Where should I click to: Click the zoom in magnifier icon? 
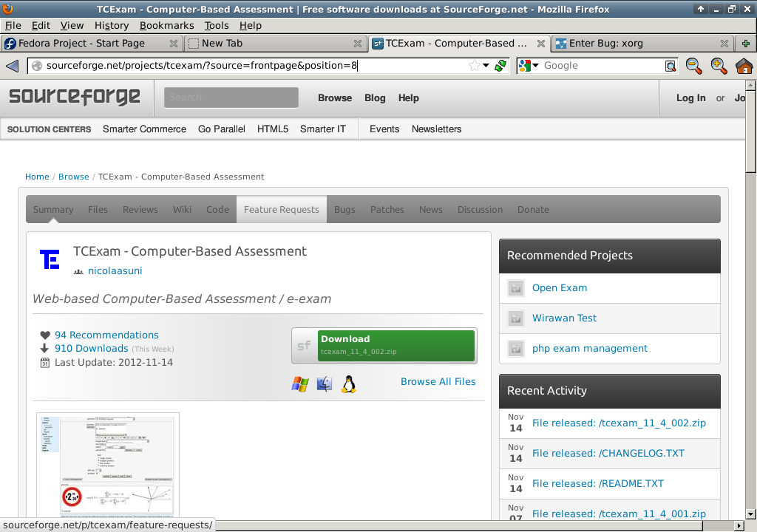[719, 66]
